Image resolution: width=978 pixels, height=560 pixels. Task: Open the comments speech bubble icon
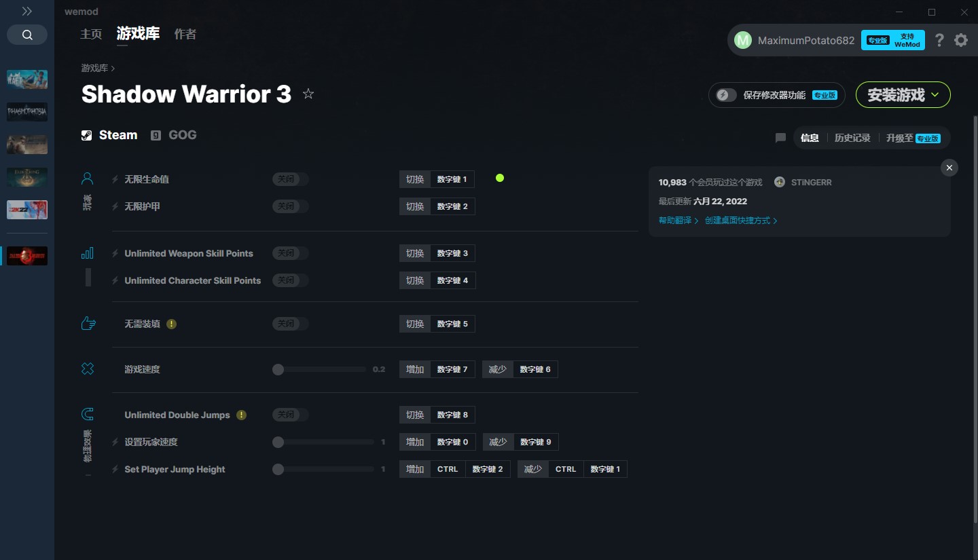[780, 138]
